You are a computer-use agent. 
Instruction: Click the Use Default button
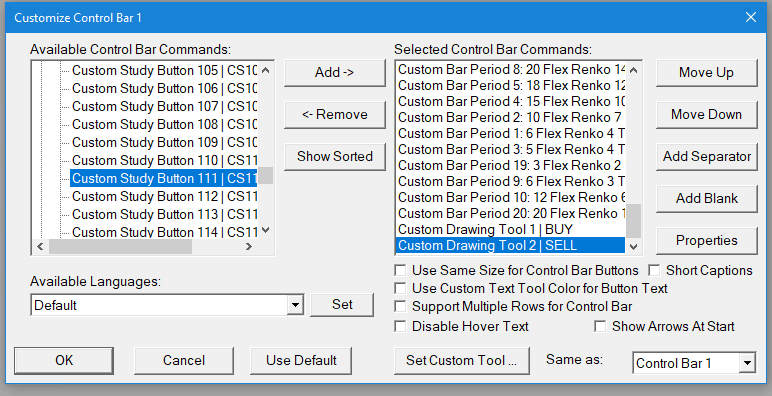tap(301, 361)
